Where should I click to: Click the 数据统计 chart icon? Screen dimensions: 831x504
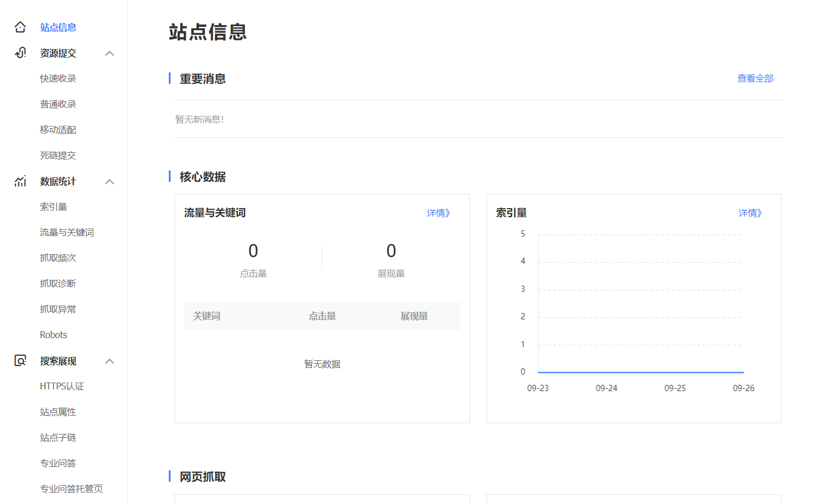(x=21, y=181)
